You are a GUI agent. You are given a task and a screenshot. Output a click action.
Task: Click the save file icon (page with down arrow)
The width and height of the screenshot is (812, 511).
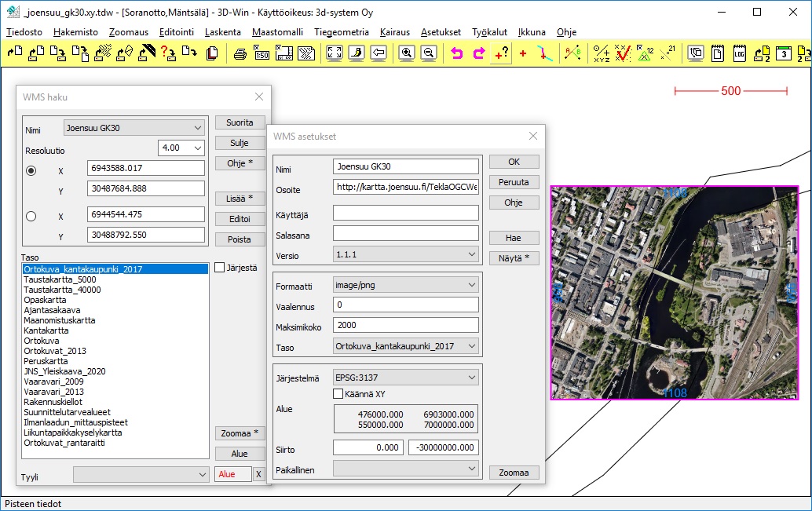tap(57, 53)
